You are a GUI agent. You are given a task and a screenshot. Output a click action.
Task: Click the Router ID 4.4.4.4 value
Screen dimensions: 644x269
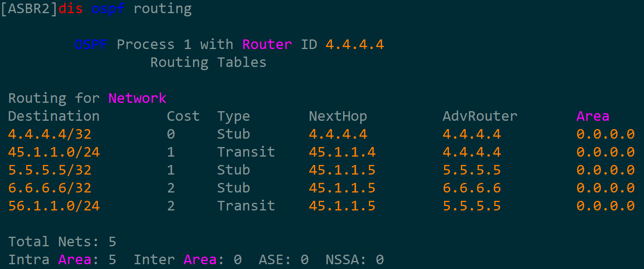355,44
